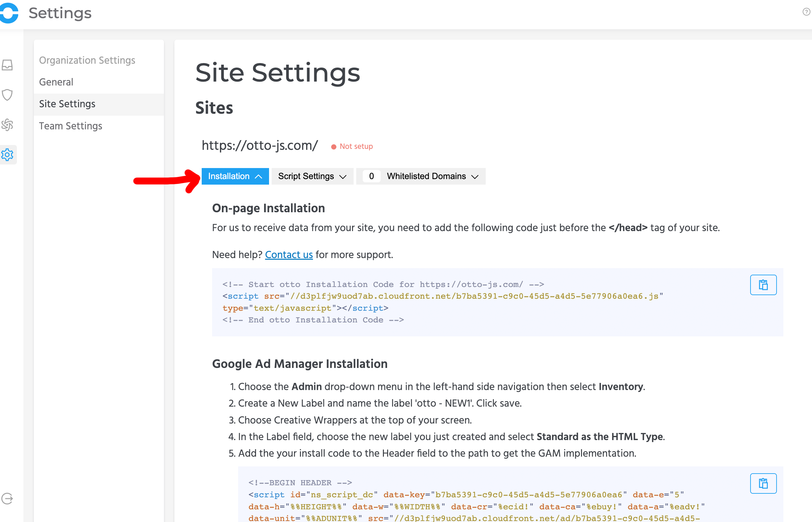The image size is (812, 522).
Task: Open the inbox icon in left sidebar
Action: tap(7, 65)
